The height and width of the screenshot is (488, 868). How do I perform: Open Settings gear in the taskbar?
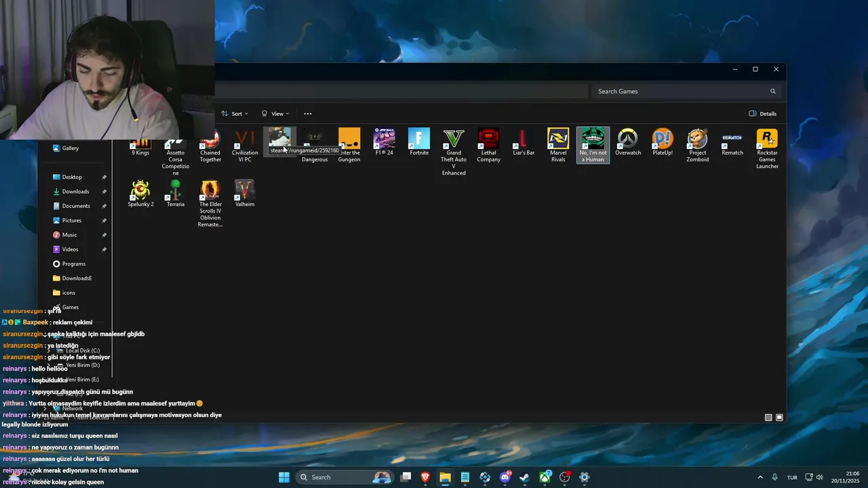pos(584,477)
